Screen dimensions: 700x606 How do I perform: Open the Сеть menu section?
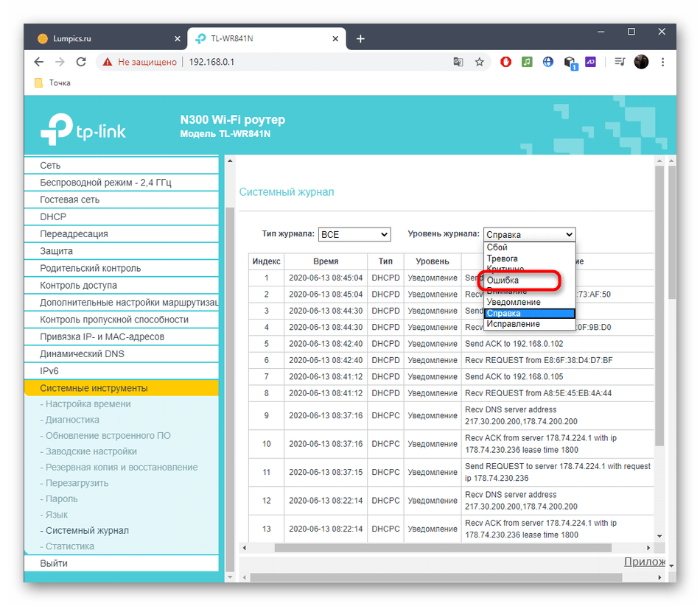[121, 165]
